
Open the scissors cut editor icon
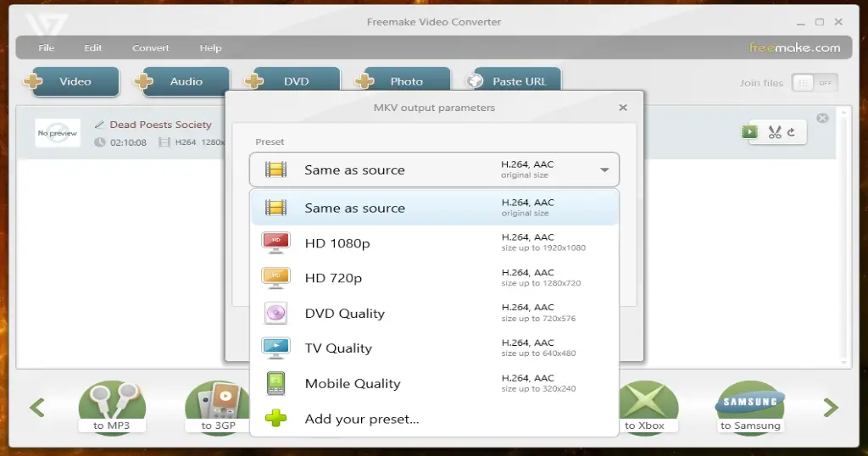[775, 132]
